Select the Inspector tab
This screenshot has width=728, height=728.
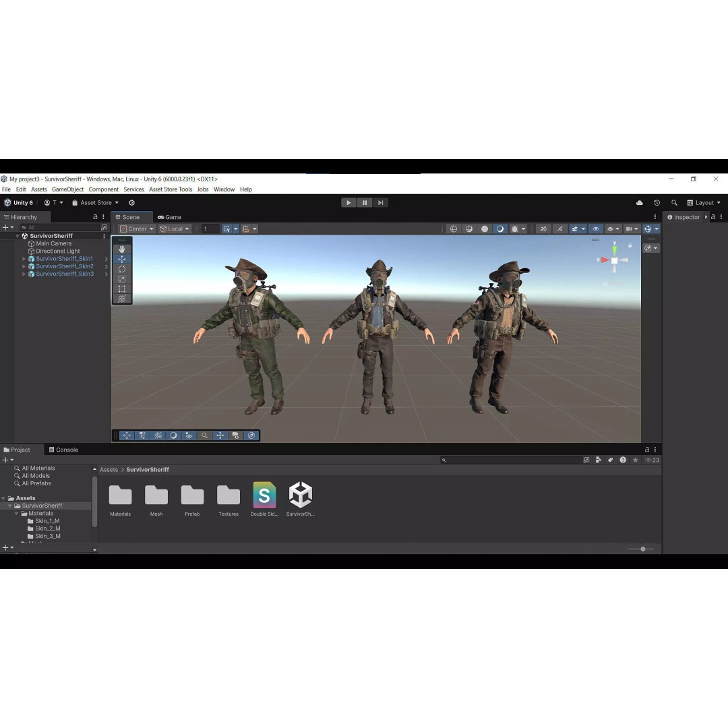(x=683, y=217)
